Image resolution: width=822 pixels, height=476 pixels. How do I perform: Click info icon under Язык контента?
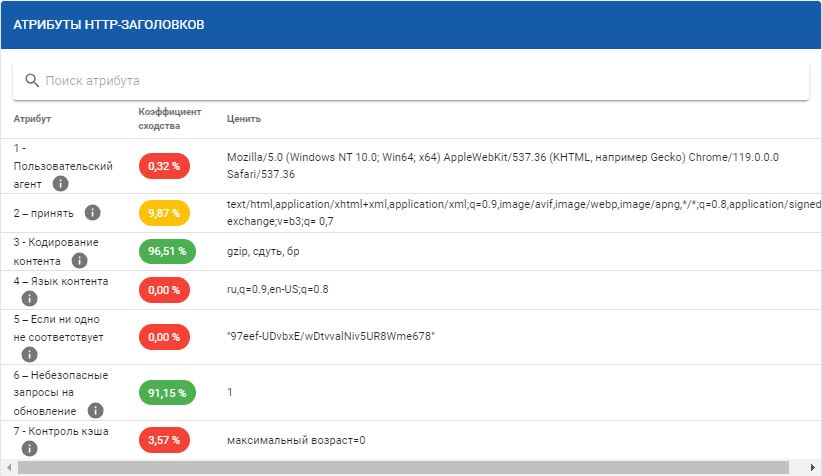point(28,297)
